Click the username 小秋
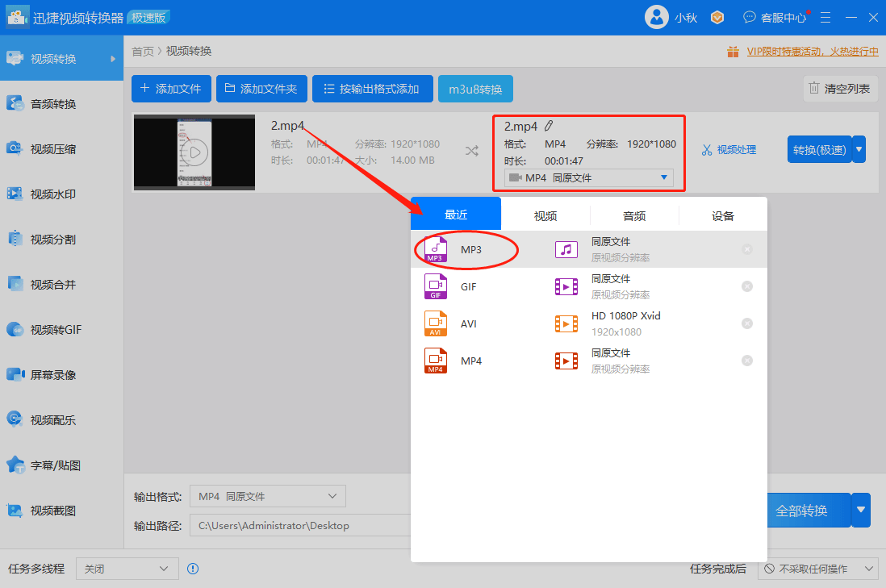This screenshot has height=588, width=886. tap(685, 18)
